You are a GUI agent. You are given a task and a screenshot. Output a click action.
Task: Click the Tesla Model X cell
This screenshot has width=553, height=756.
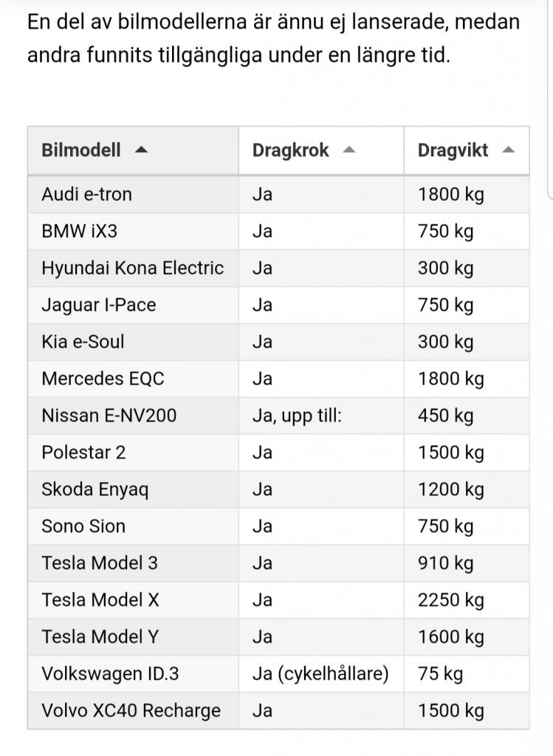(133, 600)
